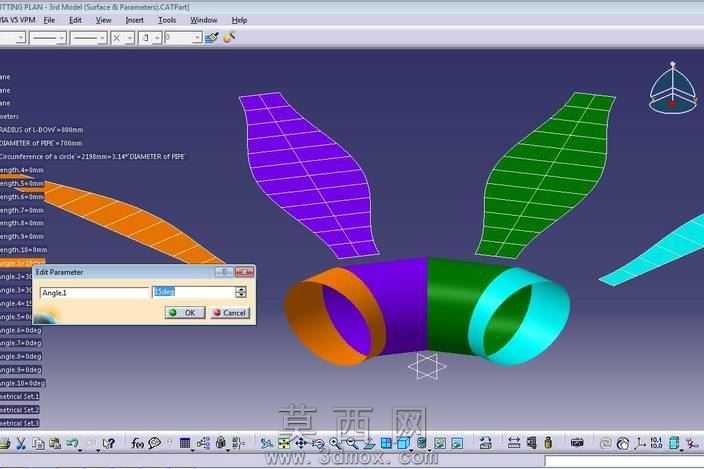Click the compass in the viewport corner
Image resolution: width=704 pixels, height=469 pixels.
point(672,88)
